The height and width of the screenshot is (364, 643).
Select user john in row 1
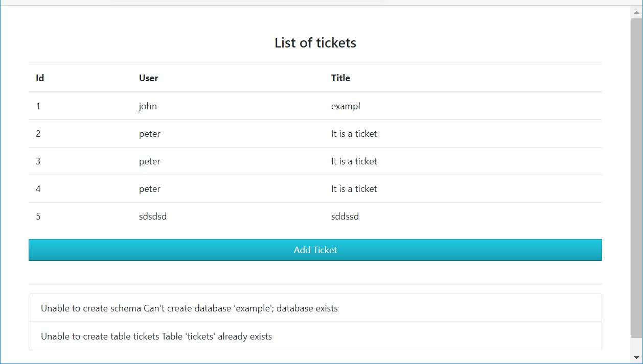pos(148,106)
